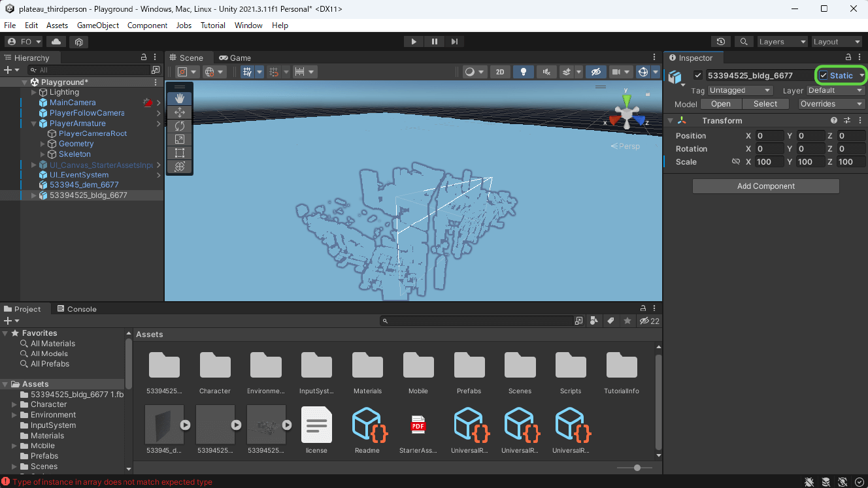Open the GameObject menu
This screenshot has width=868, height=488.
(98, 25)
